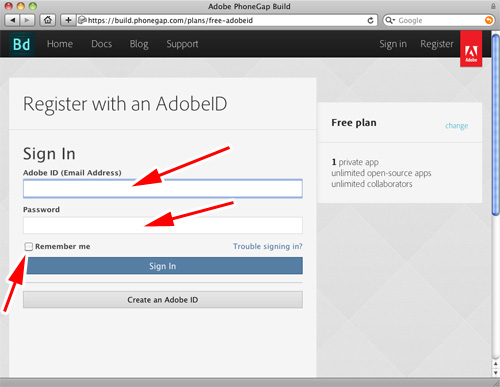Click the change link for Free plan
Viewport: 500px width, 387px height.
456,126
